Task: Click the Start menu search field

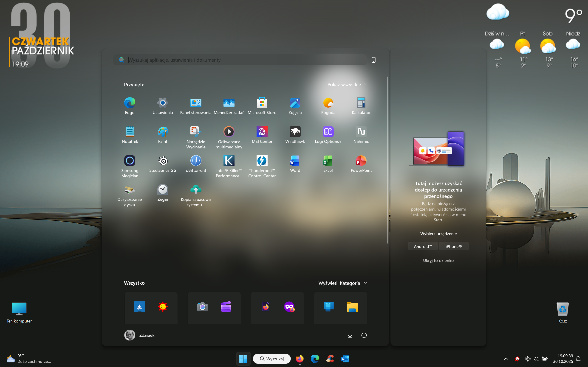Action: point(243,60)
